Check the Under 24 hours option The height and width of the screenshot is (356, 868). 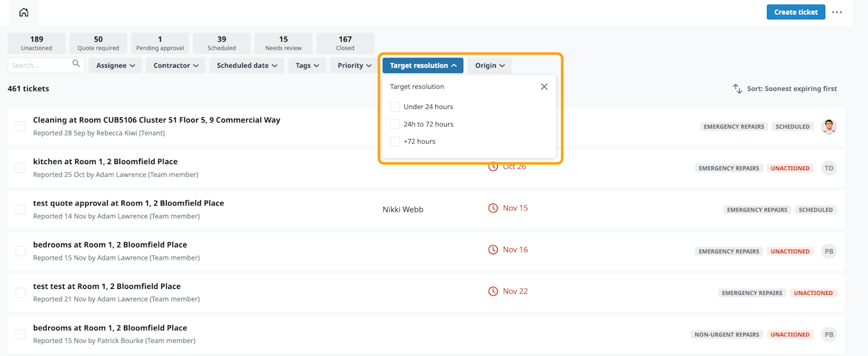point(395,107)
